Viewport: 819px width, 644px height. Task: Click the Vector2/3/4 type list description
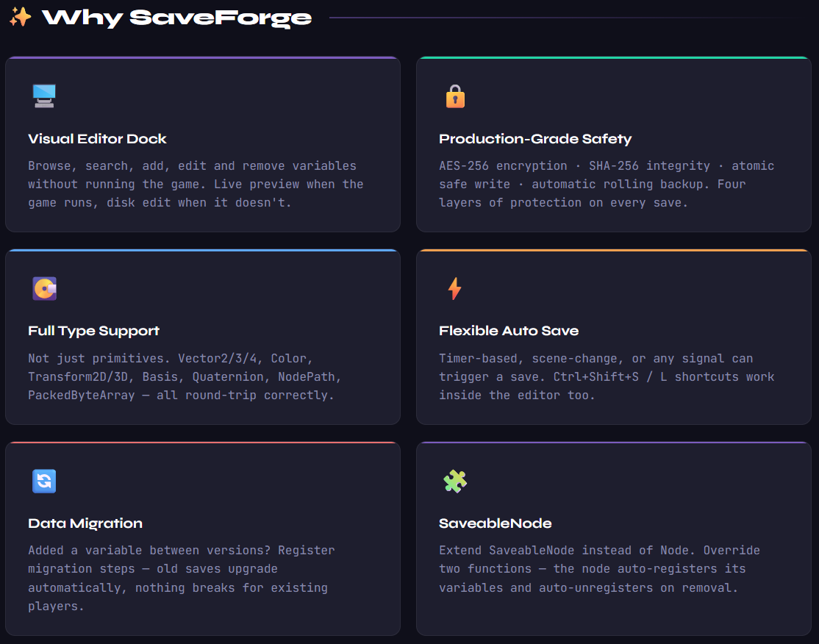tap(185, 376)
